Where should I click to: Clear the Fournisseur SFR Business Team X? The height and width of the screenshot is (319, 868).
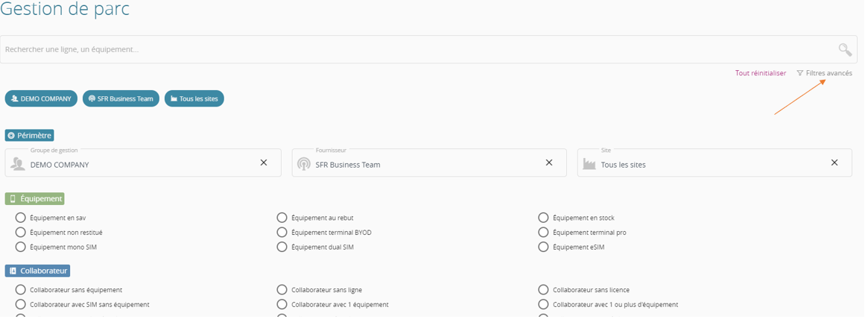[549, 162]
